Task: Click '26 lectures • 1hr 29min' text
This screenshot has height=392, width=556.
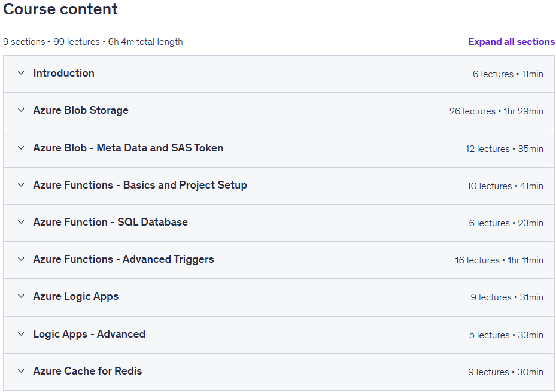Action: click(x=496, y=111)
